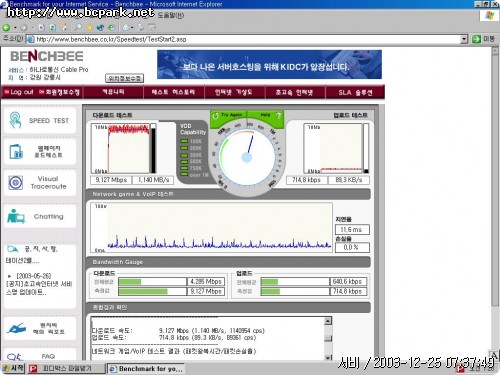Open the Windows 시작 Start button
Image resolution: width=500 pixels, height=375 pixels.
(x=13, y=368)
